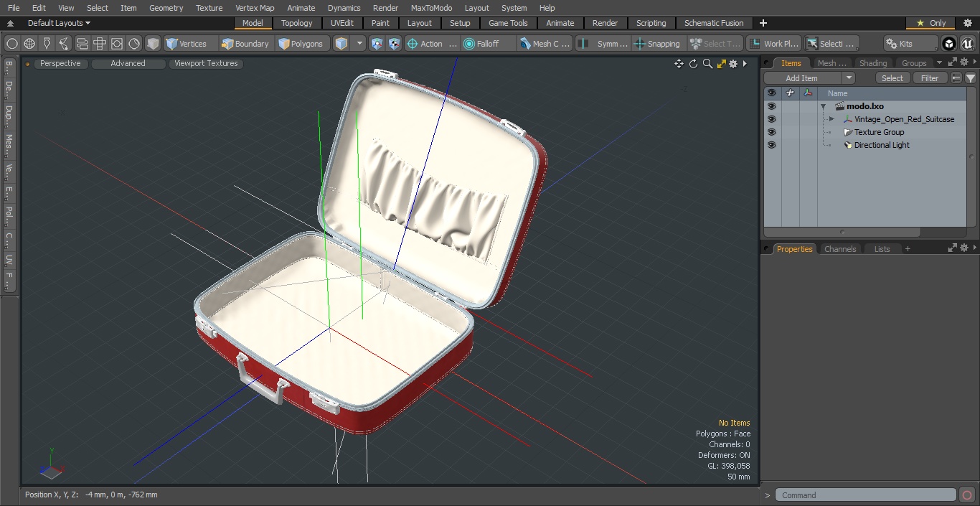Image resolution: width=980 pixels, height=506 pixels.
Task: Hide Vintage_Open_Red_Suitcase item
Action: pos(771,119)
